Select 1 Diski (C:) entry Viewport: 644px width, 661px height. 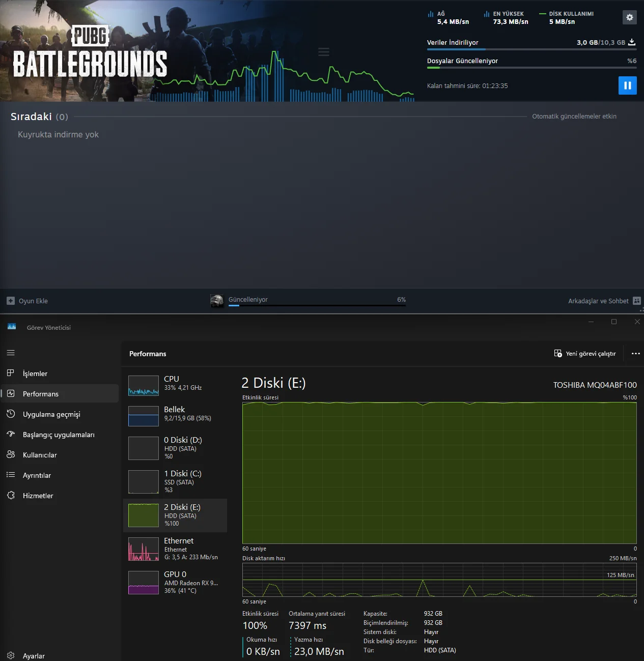coord(175,481)
